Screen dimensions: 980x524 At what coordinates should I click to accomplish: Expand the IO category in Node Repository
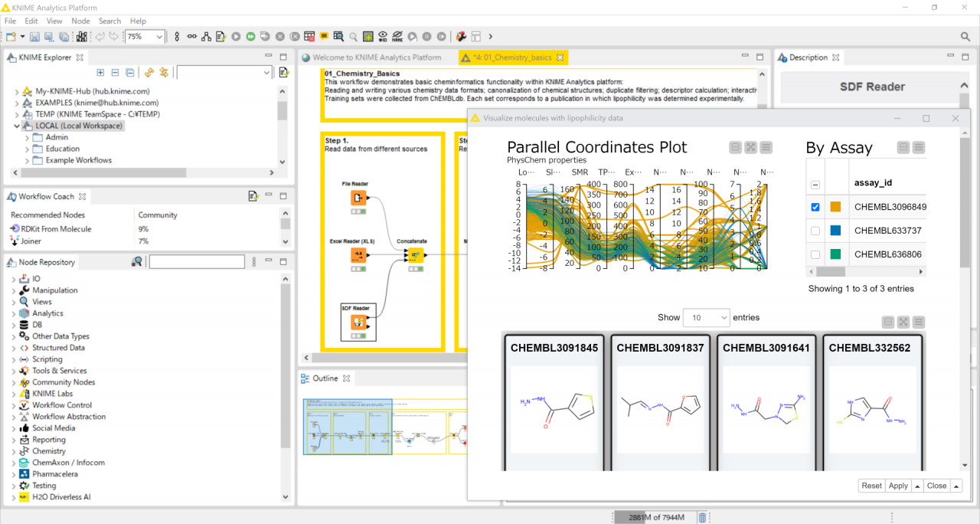(x=15, y=279)
